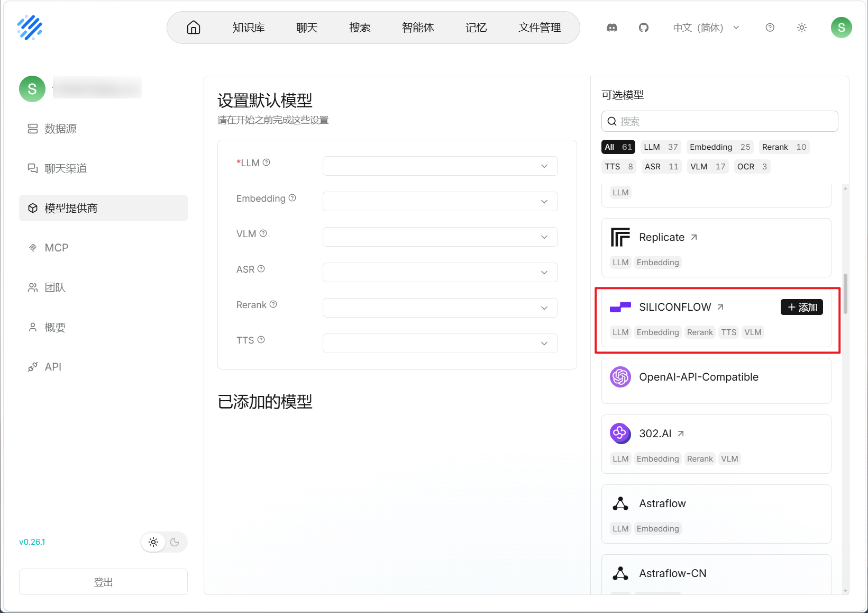The width and height of the screenshot is (868, 613).
Task: Open 聊天渠道 in the sidebar
Action: coord(103,168)
